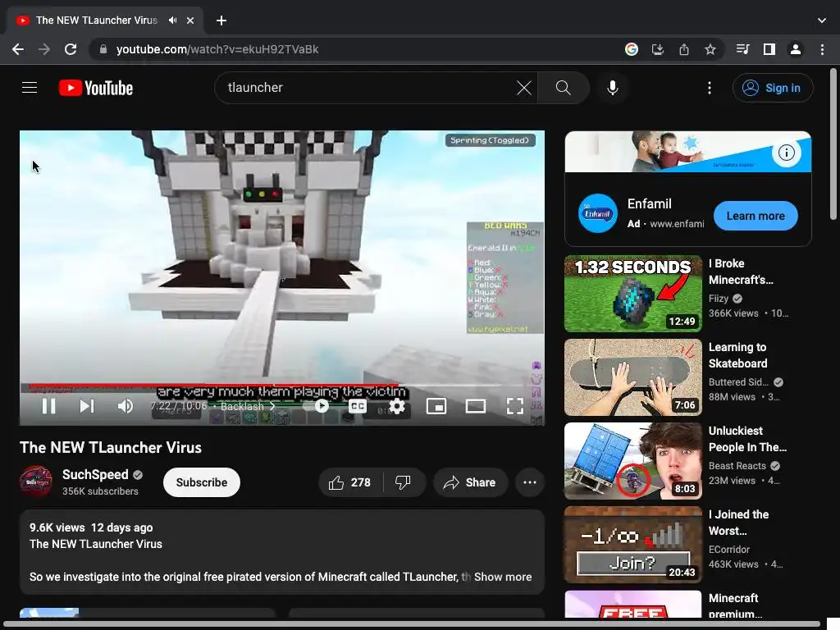The width and height of the screenshot is (840, 630).
Task: Reload the current page
Action: point(71,49)
